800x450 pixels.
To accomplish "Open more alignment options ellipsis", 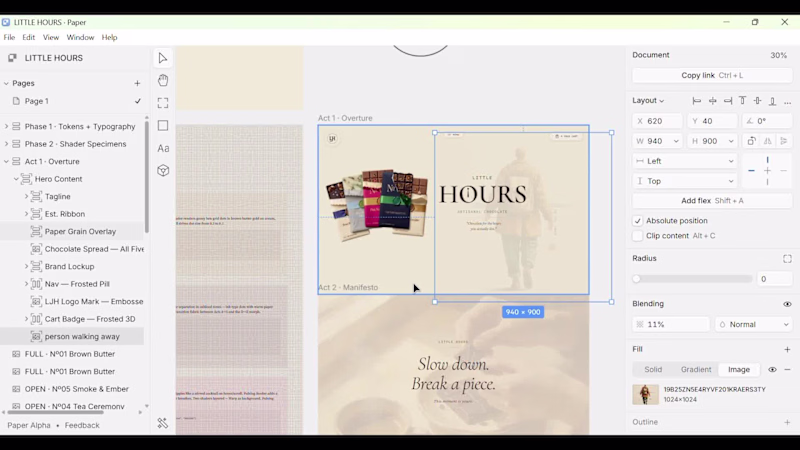I will 788,102.
